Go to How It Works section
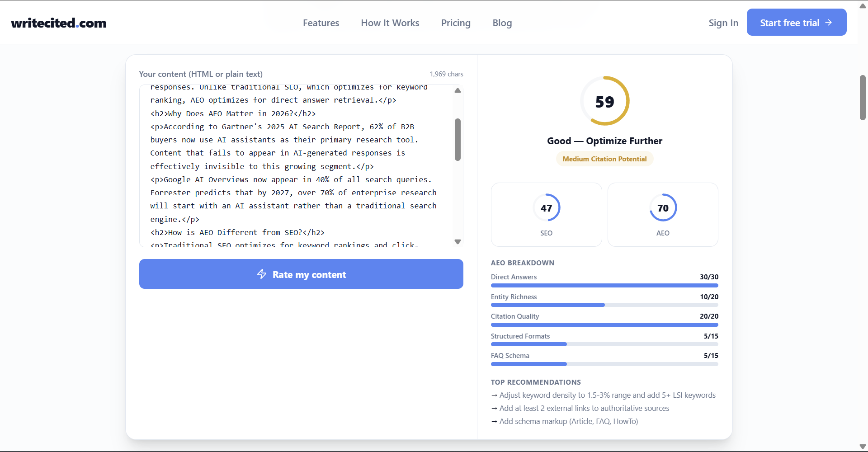The width and height of the screenshot is (868, 452). click(390, 23)
